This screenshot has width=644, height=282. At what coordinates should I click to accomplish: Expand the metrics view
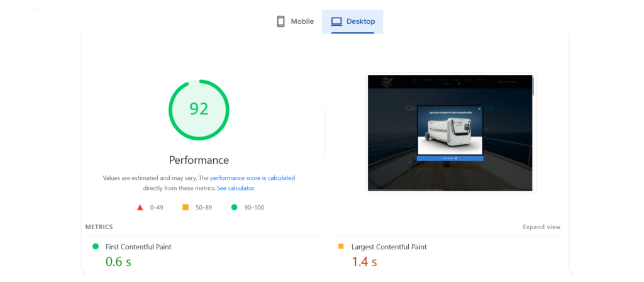click(x=541, y=227)
